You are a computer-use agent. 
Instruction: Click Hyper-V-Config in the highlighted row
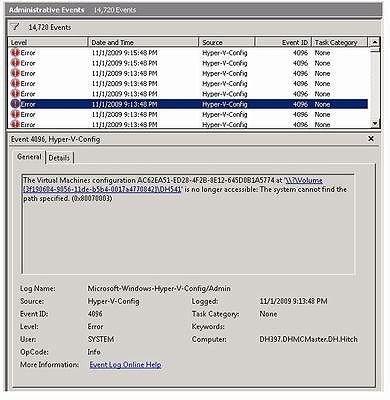[x=225, y=104]
